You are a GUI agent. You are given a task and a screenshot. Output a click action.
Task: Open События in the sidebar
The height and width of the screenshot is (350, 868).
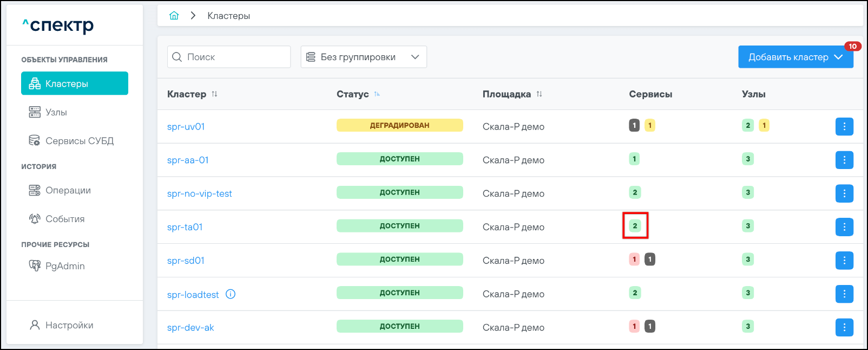(65, 219)
